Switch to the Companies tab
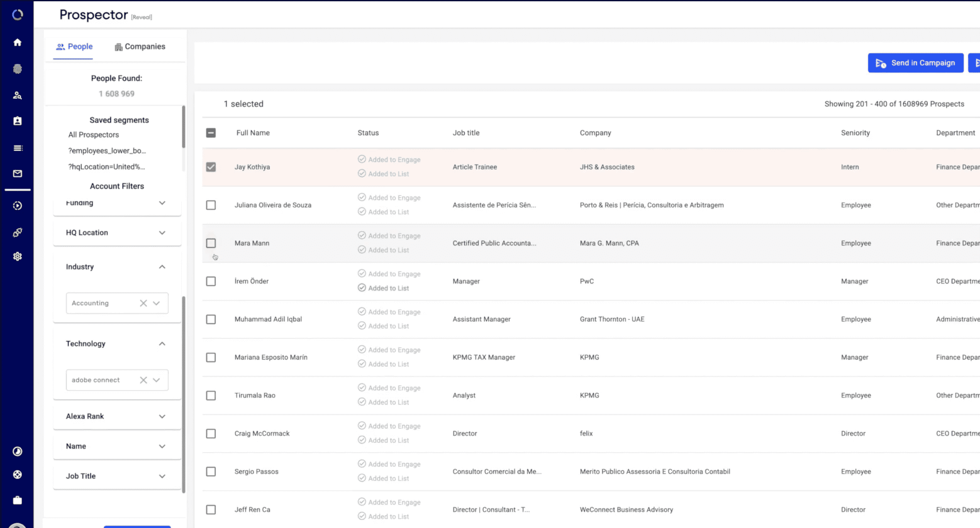Screen dimensions: 980x528 140,46
